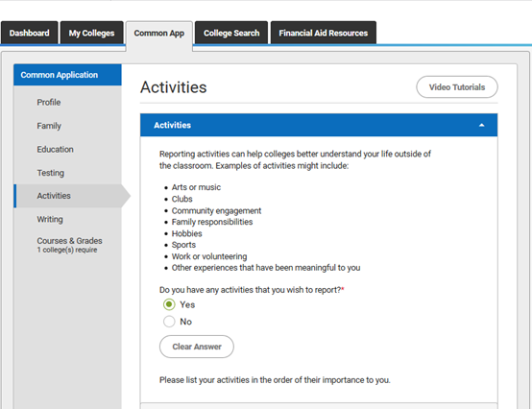The width and height of the screenshot is (532, 409).
Task: Select the Yes radio button
Action: point(169,304)
